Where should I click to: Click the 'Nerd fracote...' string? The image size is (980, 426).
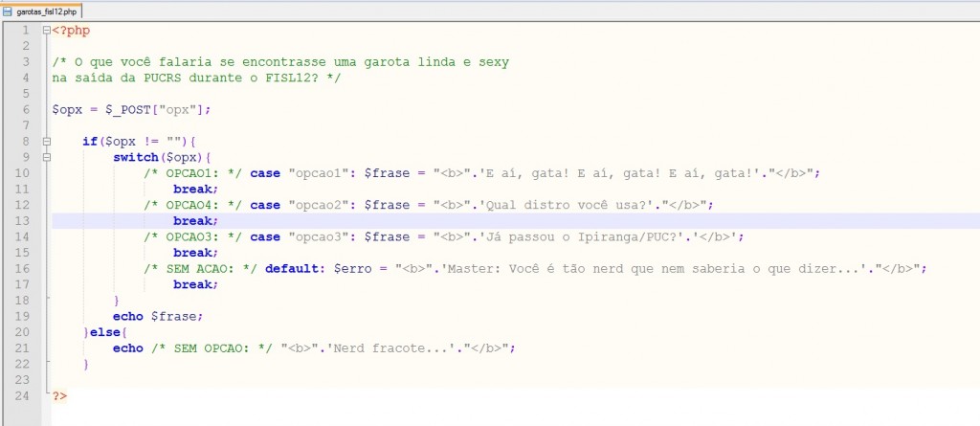tap(391, 348)
